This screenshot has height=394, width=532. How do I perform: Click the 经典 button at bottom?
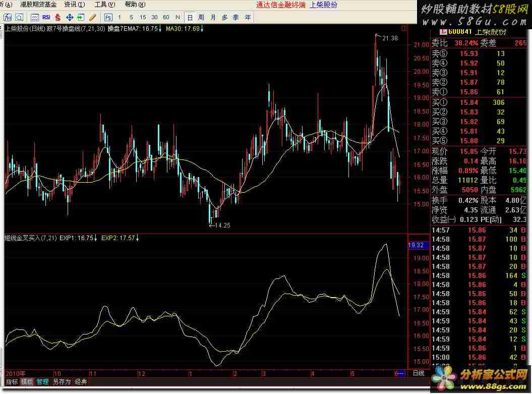point(81,382)
